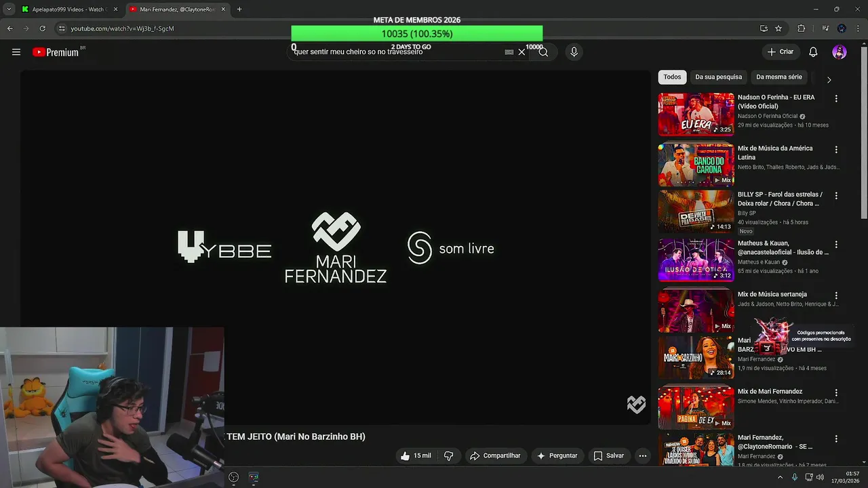Click the YouTube page vertical scrollbar
The height and width of the screenshot is (488, 868).
coord(864,132)
